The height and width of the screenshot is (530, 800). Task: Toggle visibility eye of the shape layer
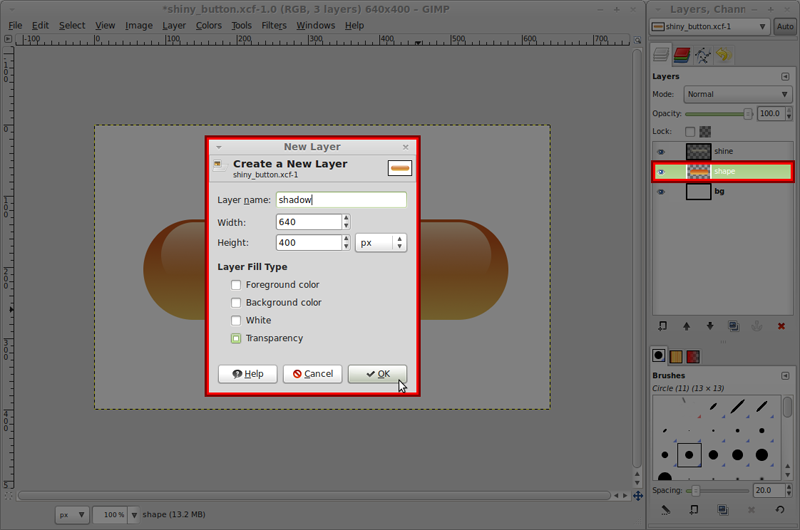(x=661, y=171)
